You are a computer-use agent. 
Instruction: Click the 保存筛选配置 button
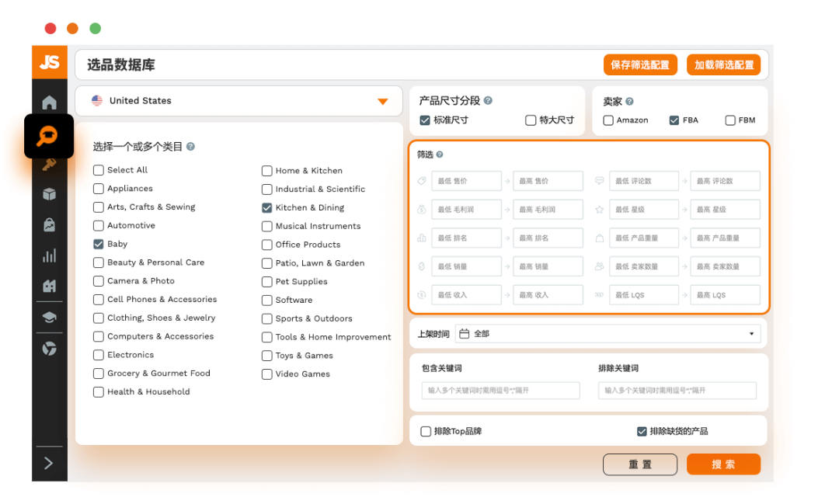point(640,64)
